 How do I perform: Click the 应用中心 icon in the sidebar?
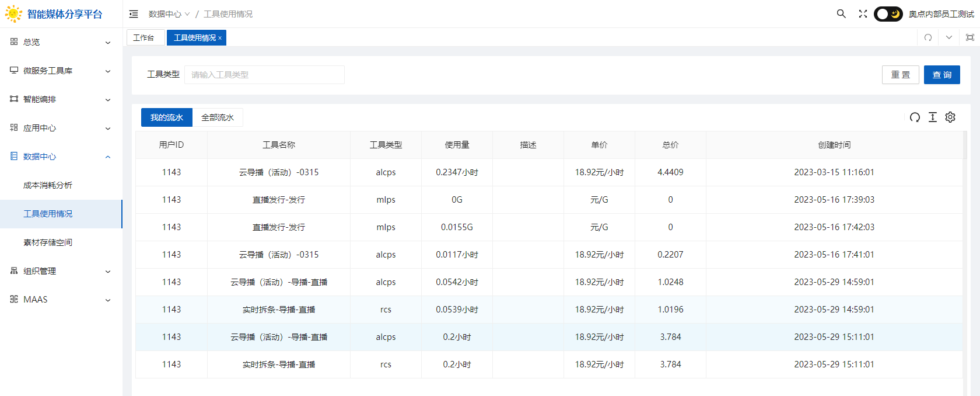tap(14, 127)
